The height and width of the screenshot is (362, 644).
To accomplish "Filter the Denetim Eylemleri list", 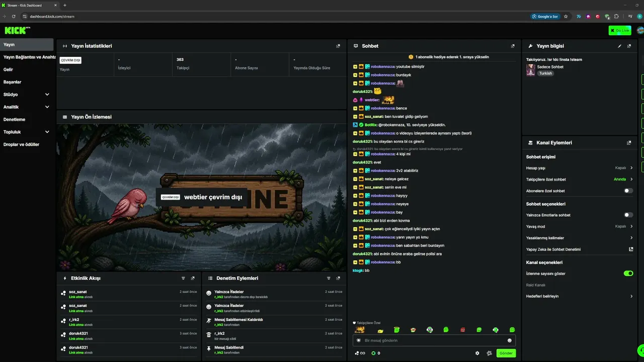I will (x=329, y=278).
